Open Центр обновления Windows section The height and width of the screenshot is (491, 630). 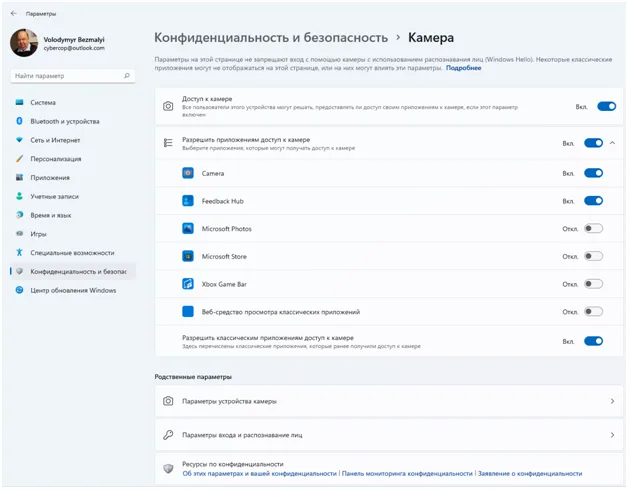point(73,290)
